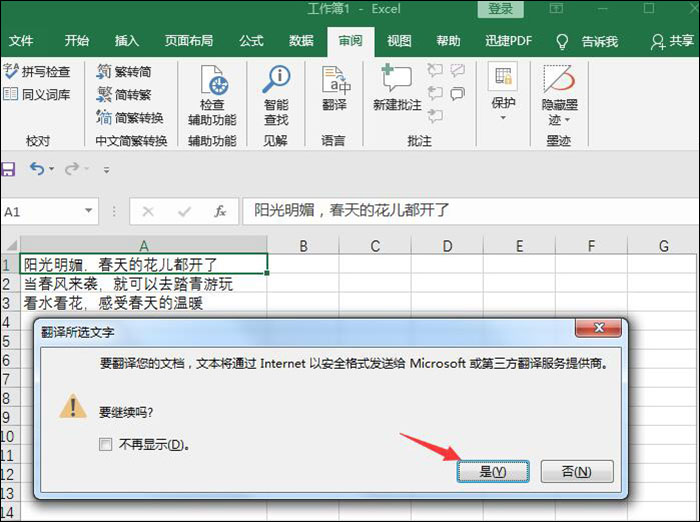Cancel formula entry with X icon

pos(148,211)
